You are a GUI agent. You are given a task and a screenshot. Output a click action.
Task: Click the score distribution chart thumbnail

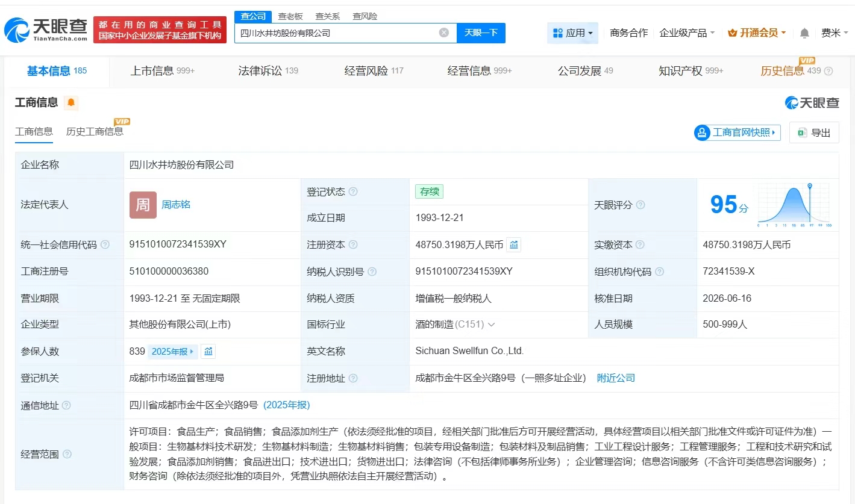794,205
